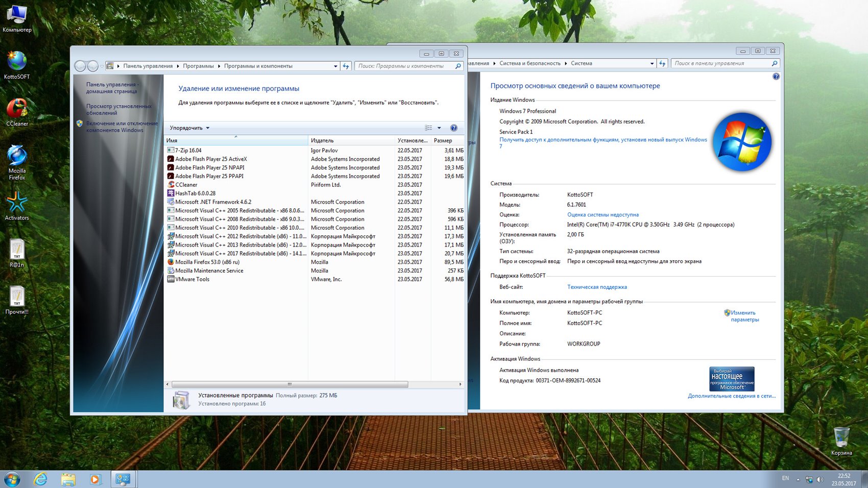Select Visual C++ 2017 Redistributable row
The width and height of the screenshot is (868, 488).
[315, 254]
